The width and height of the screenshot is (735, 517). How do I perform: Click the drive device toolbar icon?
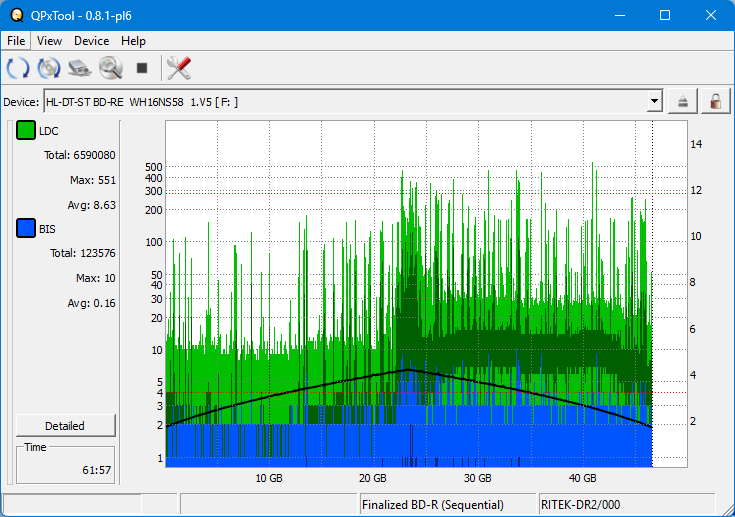click(x=80, y=68)
